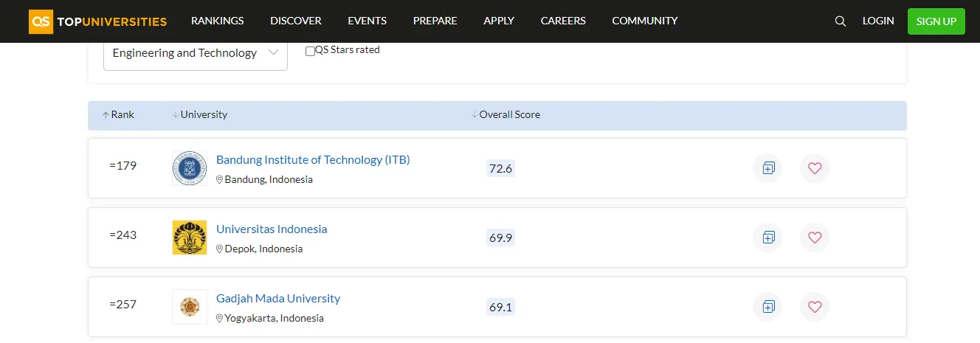Click the QS TopUniversities logo
This screenshot has width=980, height=343.
point(97,21)
